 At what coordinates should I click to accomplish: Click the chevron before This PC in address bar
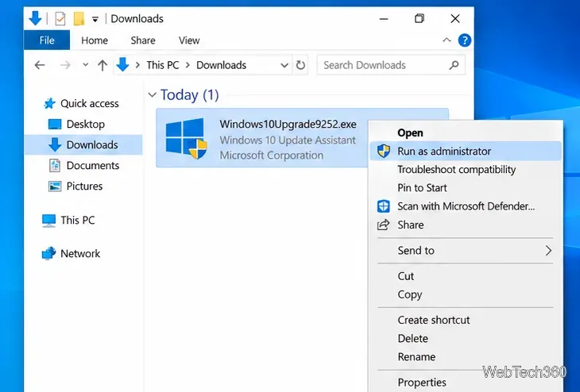pos(137,65)
